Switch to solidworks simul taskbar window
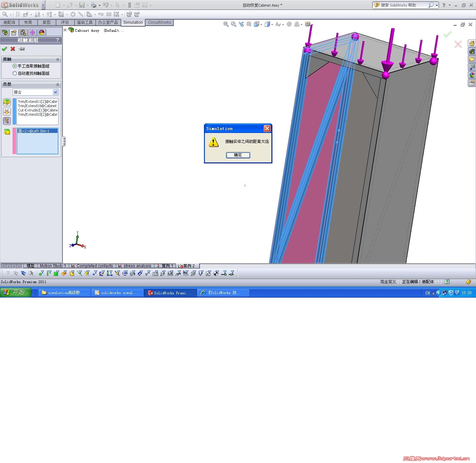The height and width of the screenshot is (463, 476). [118, 293]
